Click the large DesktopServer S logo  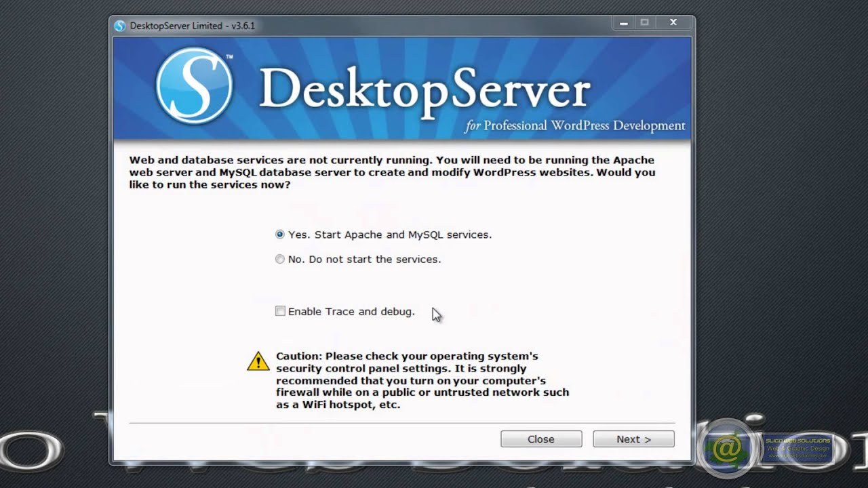pyautogui.click(x=194, y=86)
